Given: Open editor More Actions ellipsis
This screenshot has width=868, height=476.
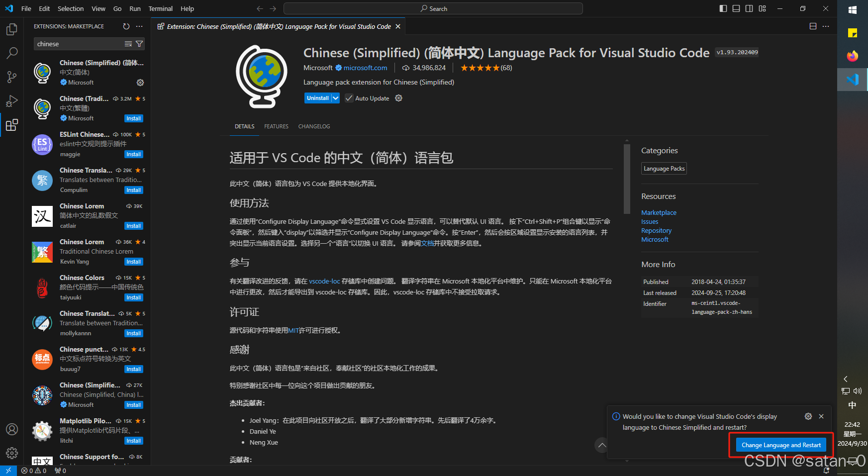Looking at the screenshot, I should pos(826,26).
